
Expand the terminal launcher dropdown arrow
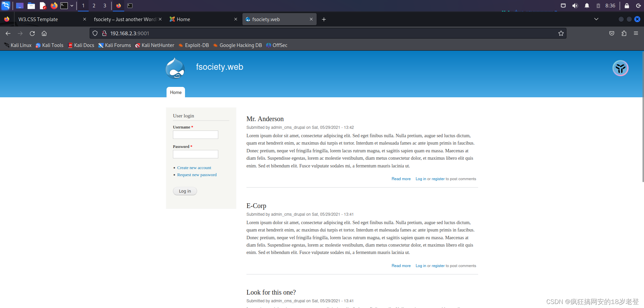click(72, 6)
